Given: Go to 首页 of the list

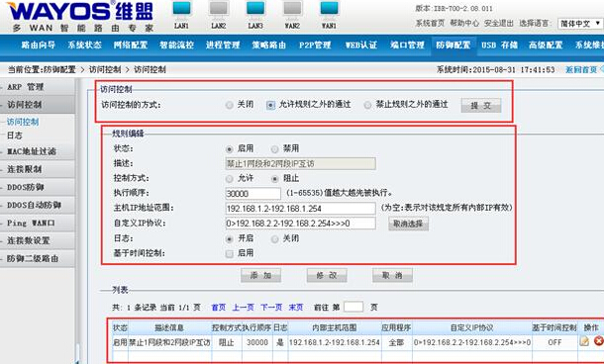Looking at the screenshot, I should (219, 307).
